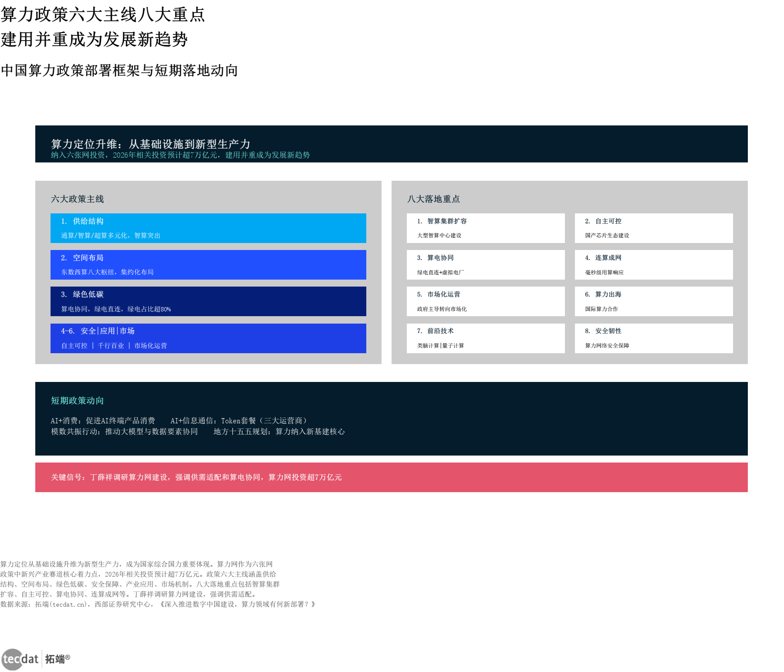Click the 拓端 brand text beside logo
784x672 pixels.
(57, 659)
